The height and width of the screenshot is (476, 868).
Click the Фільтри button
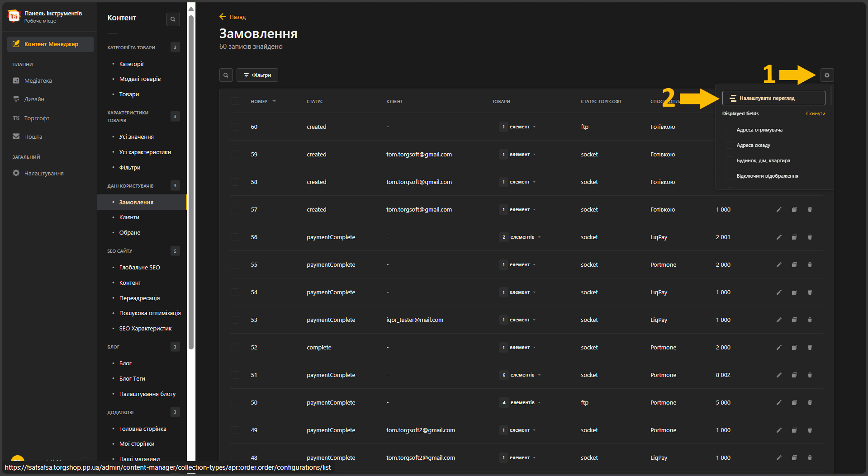[x=257, y=75]
